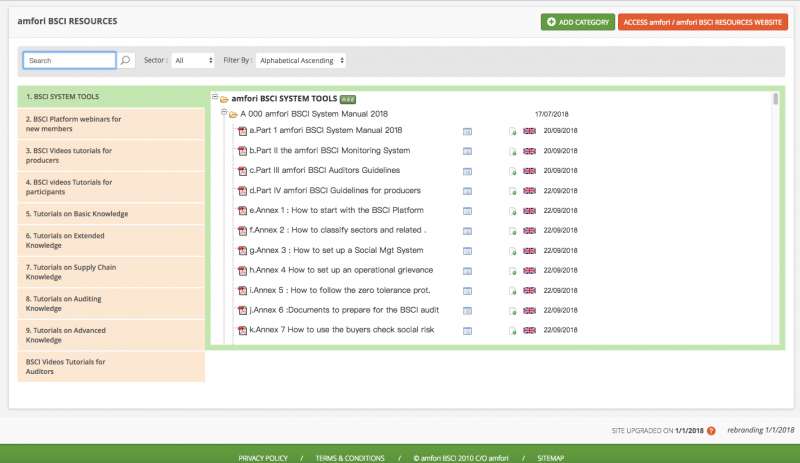Click UK flag for Part IV Guidelines for producers
The height and width of the screenshot is (463, 800).
pos(529,191)
